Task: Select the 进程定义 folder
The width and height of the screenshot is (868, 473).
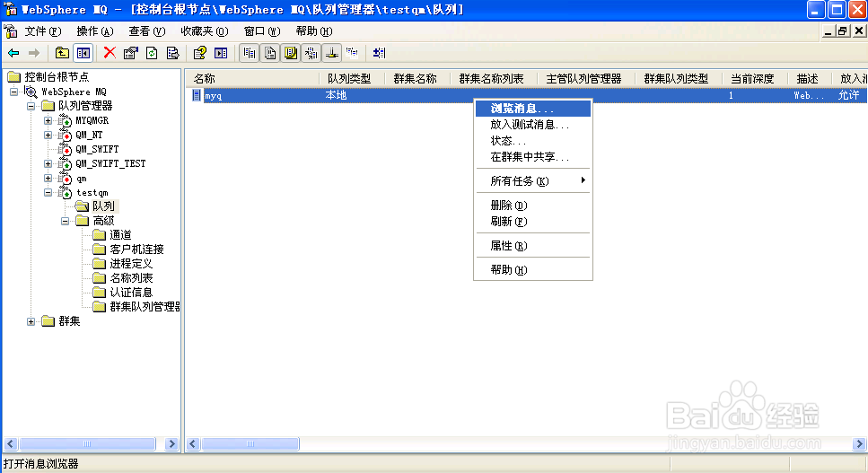Action: click(131, 264)
